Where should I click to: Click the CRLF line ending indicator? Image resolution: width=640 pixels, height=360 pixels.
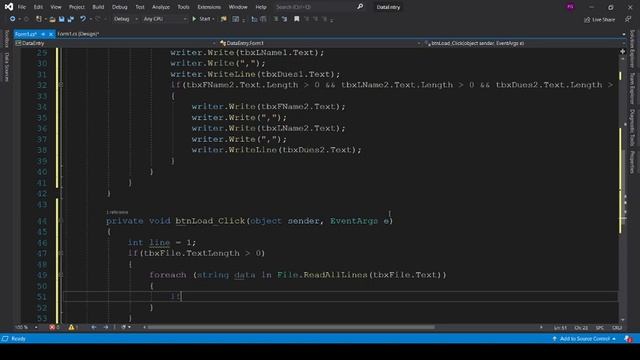[x=617, y=328]
